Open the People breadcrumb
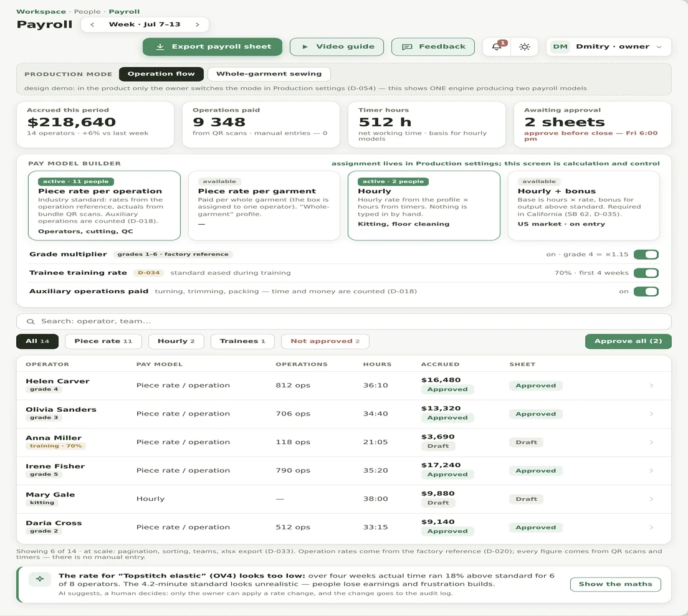The image size is (688, 616). 87,11
